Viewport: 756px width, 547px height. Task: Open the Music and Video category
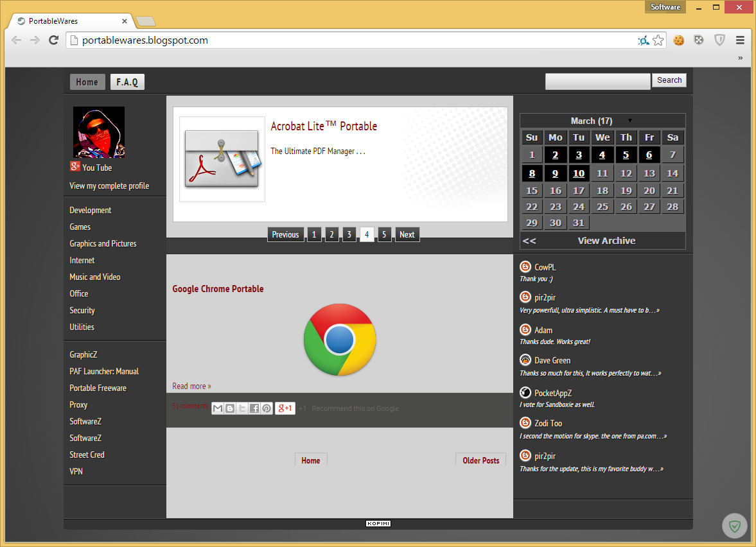pyautogui.click(x=95, y=277)
